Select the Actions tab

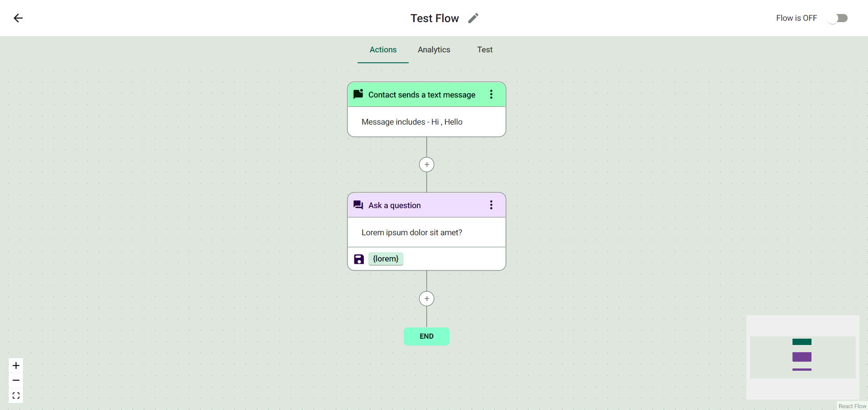tap(383, 50)
